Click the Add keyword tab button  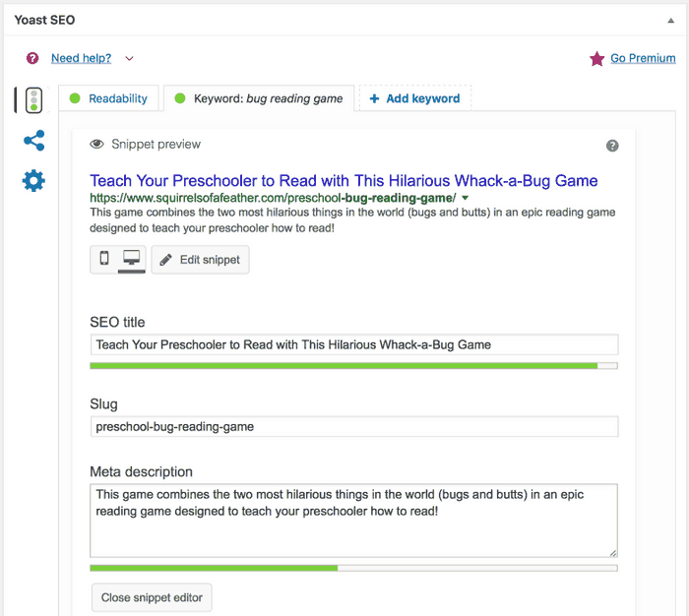pos(415,98)
